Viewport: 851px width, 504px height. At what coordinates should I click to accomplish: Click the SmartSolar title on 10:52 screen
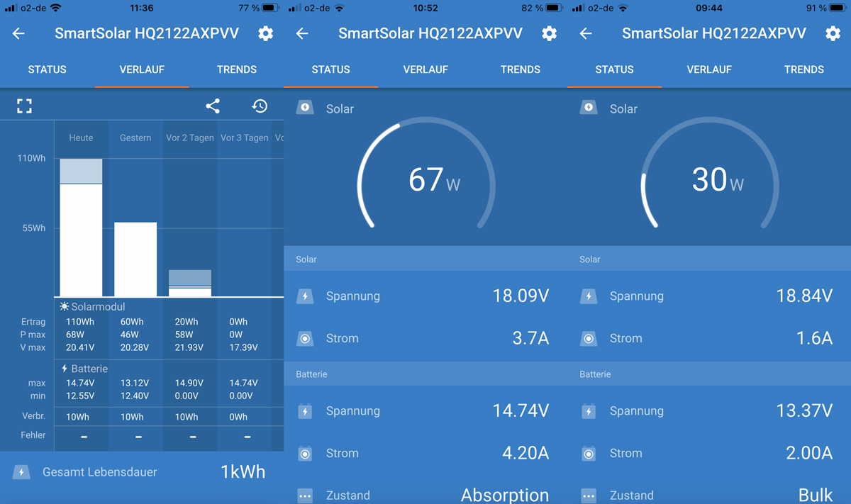pyautogui.click(x=430, y=33)
